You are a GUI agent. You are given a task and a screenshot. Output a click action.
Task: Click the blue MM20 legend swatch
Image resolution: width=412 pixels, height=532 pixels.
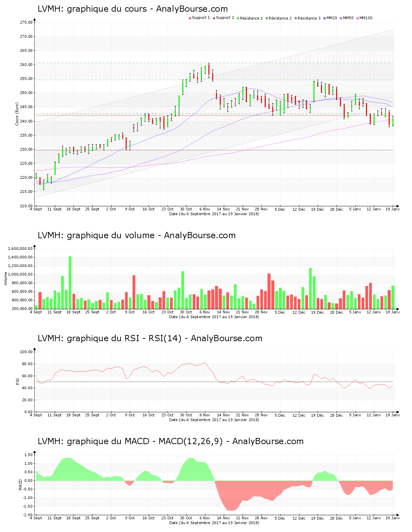(x=324, y=18)
